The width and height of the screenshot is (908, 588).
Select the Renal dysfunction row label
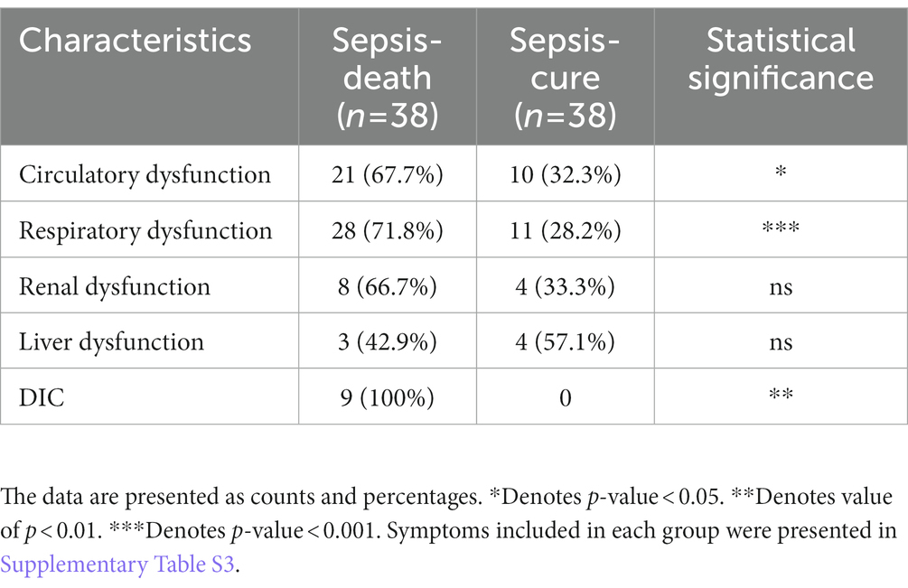coord(115,286)
